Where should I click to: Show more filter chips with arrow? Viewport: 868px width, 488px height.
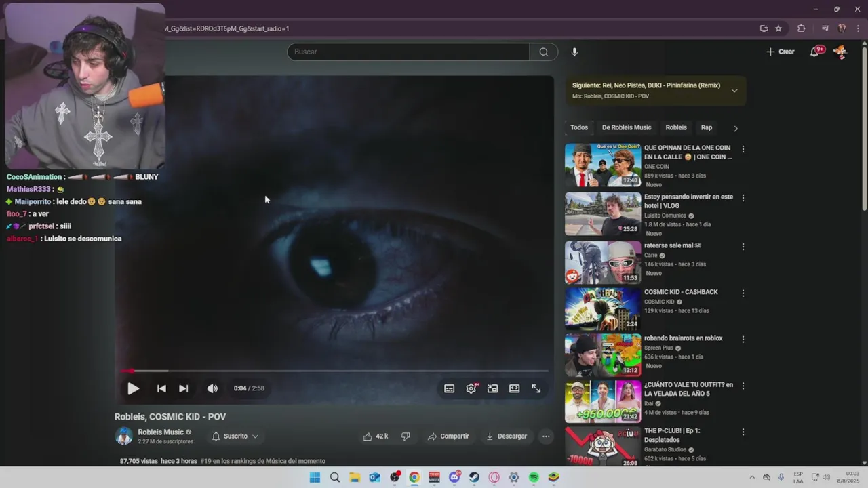coord(735,128)
